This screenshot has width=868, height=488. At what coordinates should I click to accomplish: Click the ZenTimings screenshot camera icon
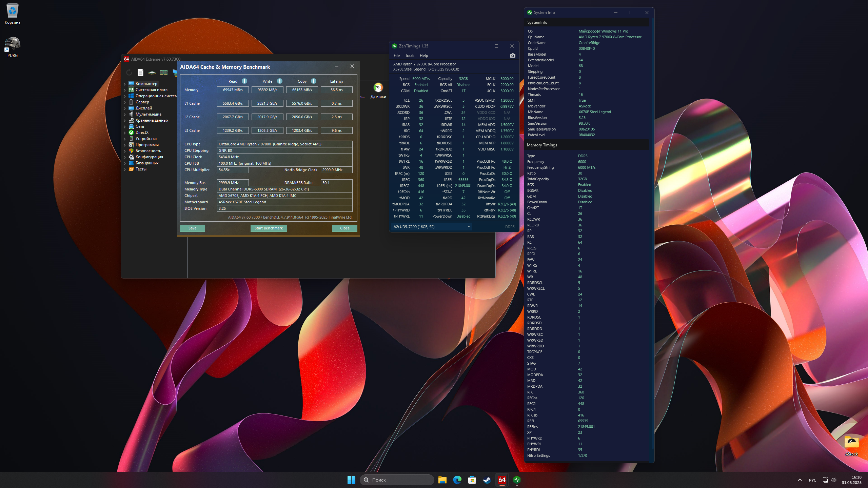[512, 56]
